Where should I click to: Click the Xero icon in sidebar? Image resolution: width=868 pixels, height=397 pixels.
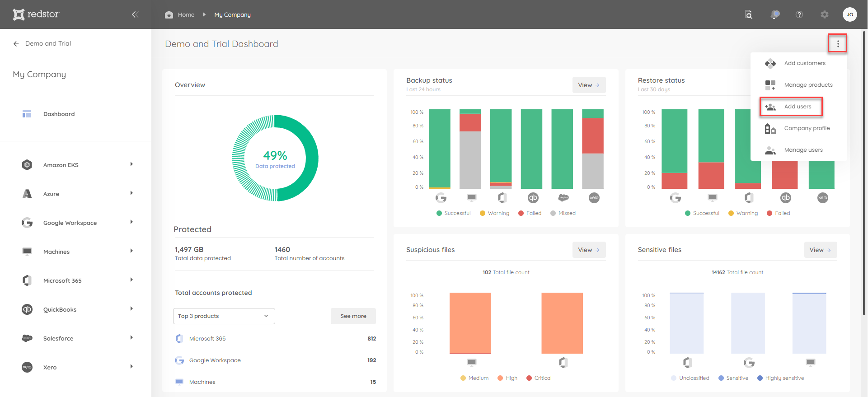point(27,367)
